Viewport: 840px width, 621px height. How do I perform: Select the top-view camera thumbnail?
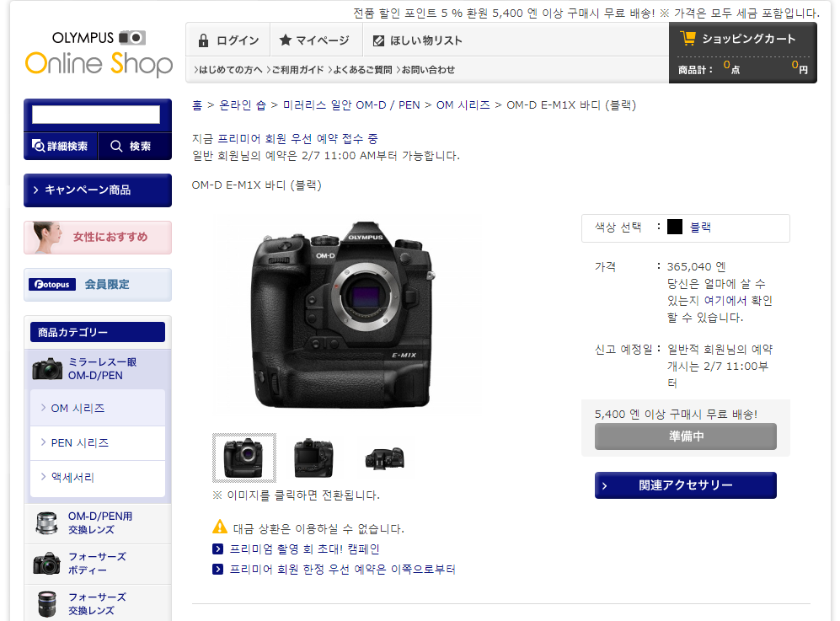tap(384, 458)
